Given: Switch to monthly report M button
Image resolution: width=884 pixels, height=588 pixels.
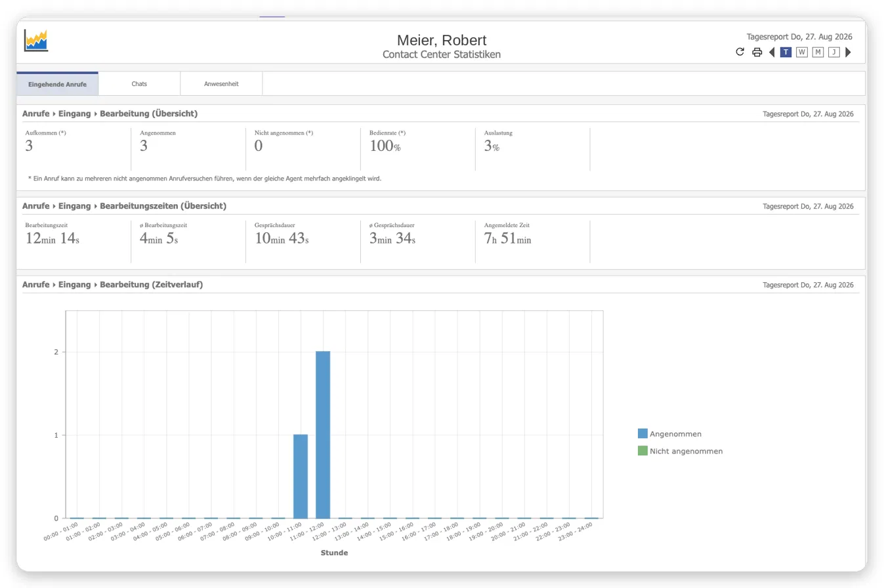Looking at the screenshot, I should 818,52.
